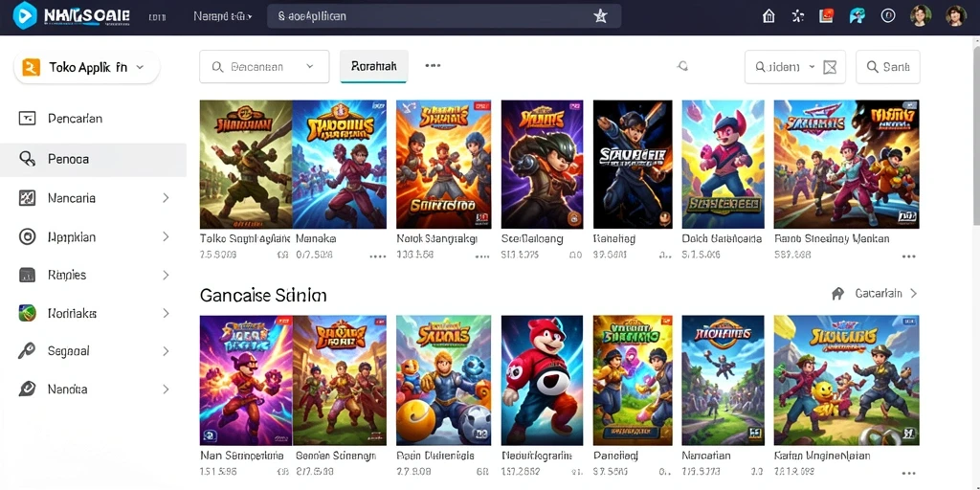Open the first user avatar in top bar
Image resolution: width=980 pixels, height=490 pixels.
click(x=921, y=15)
